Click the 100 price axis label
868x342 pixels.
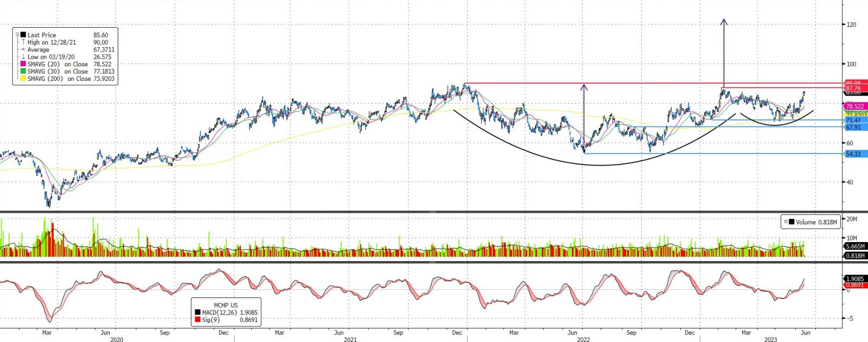(851, 64)
